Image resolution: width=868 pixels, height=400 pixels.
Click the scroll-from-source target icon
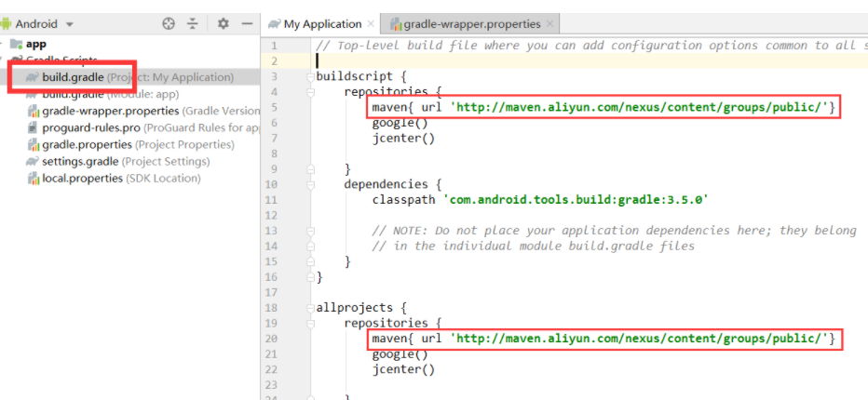point(169,24)
